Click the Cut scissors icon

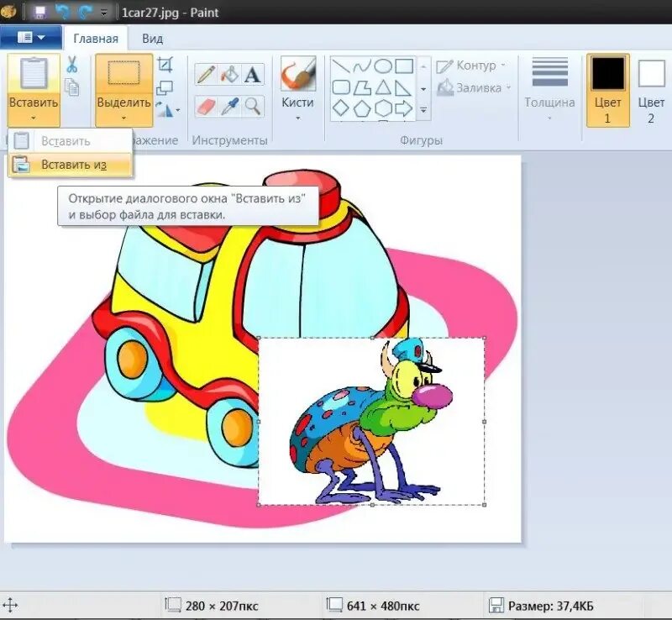pos(72,65)
